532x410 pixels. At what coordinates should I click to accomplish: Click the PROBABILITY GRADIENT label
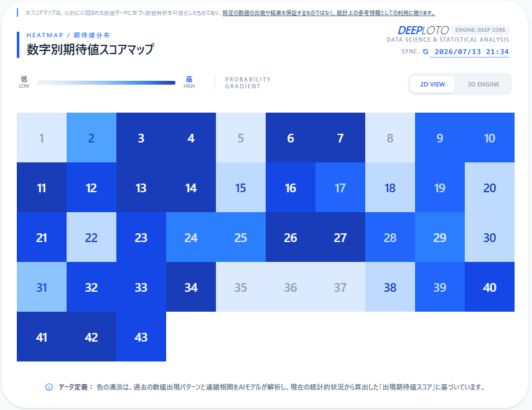248,83
